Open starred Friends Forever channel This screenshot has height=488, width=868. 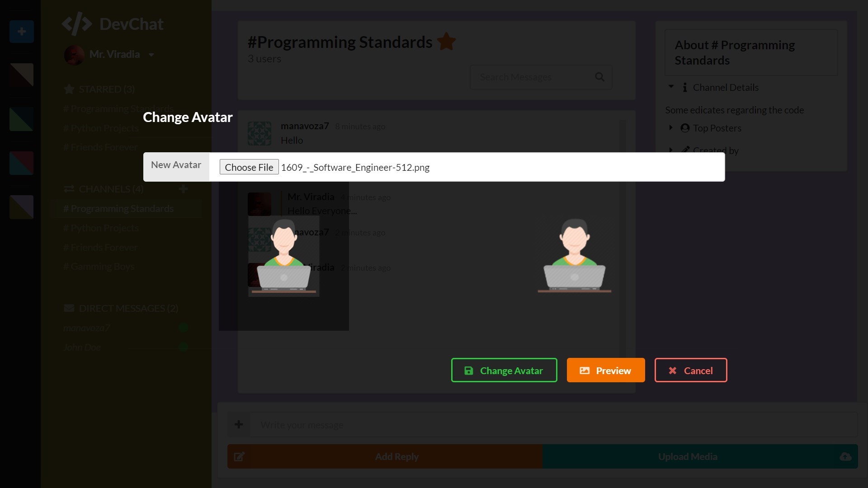click(100, 147)
